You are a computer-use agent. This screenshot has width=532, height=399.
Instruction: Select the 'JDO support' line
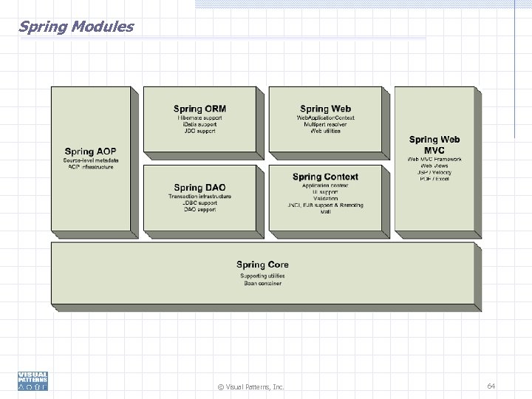(x=199, y=131)
